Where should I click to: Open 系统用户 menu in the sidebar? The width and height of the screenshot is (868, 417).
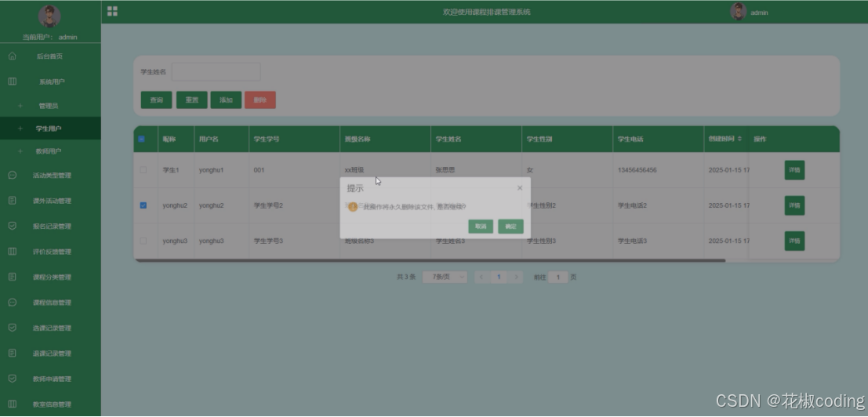50,82
